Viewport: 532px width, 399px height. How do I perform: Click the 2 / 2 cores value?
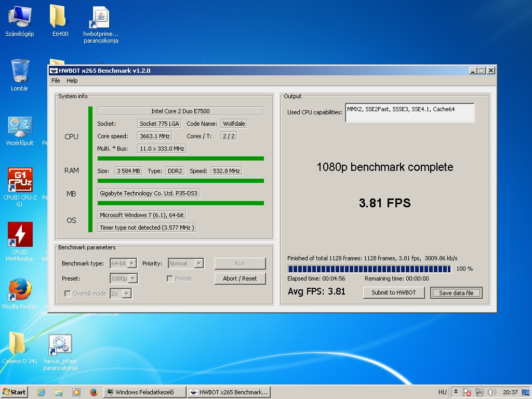pos(229,136)
